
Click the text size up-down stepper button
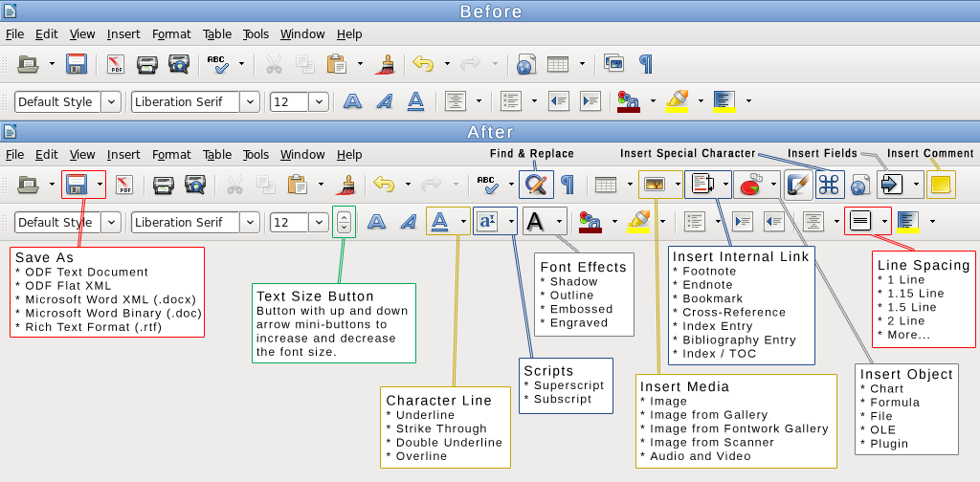(344, 222)
